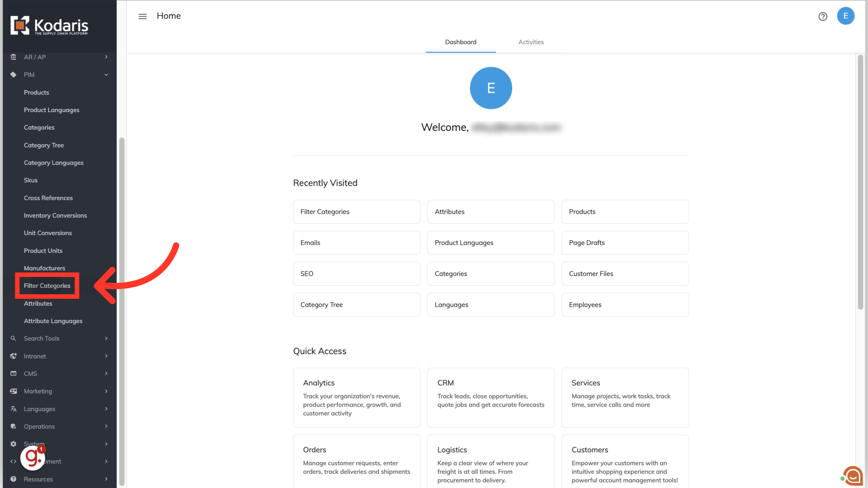The height and width of the screenshot is (488, 868).
Task: Select the Dashboard tab
Action: (460, 42)
